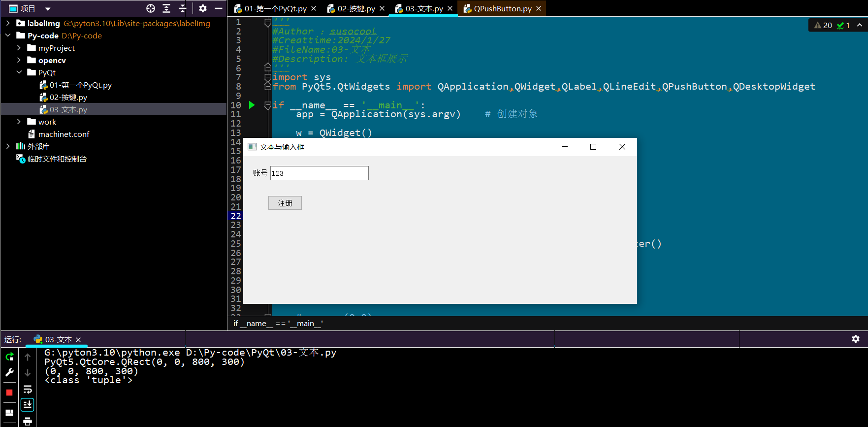Open project panel settings gear
The image size is (868, 427).
coord(203,8)
